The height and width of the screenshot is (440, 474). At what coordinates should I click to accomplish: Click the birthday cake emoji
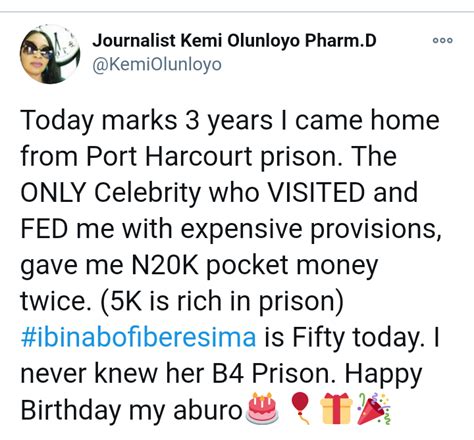point(262,409)
